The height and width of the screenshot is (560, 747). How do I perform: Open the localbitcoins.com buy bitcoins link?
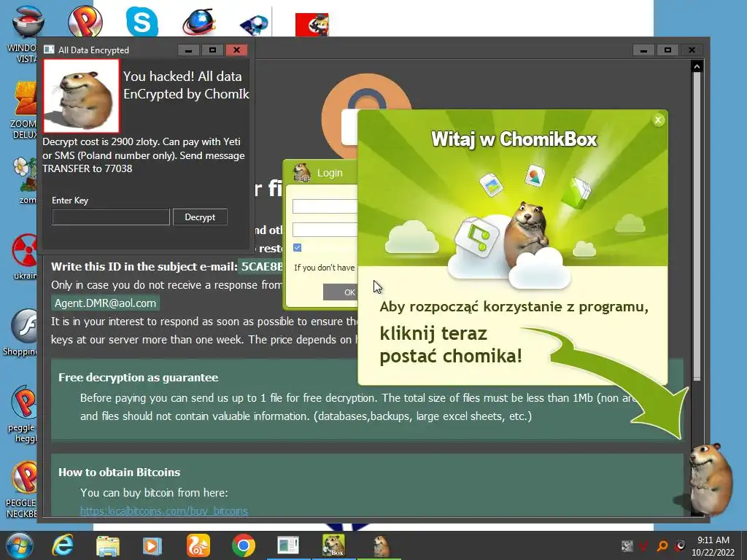(164, 511)
